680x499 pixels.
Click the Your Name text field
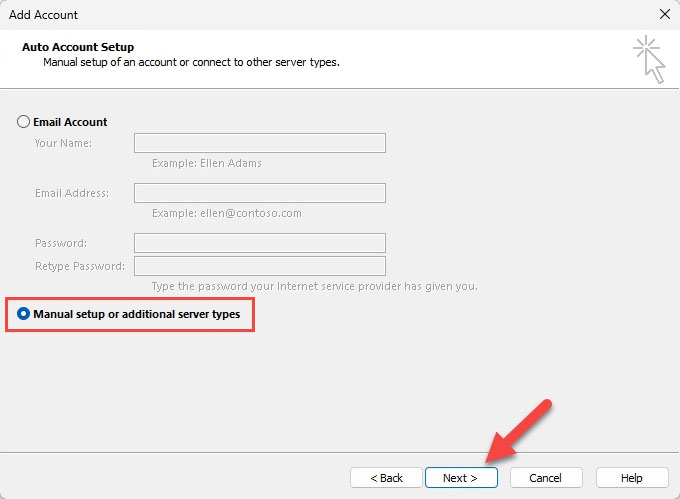click(259, 143)
